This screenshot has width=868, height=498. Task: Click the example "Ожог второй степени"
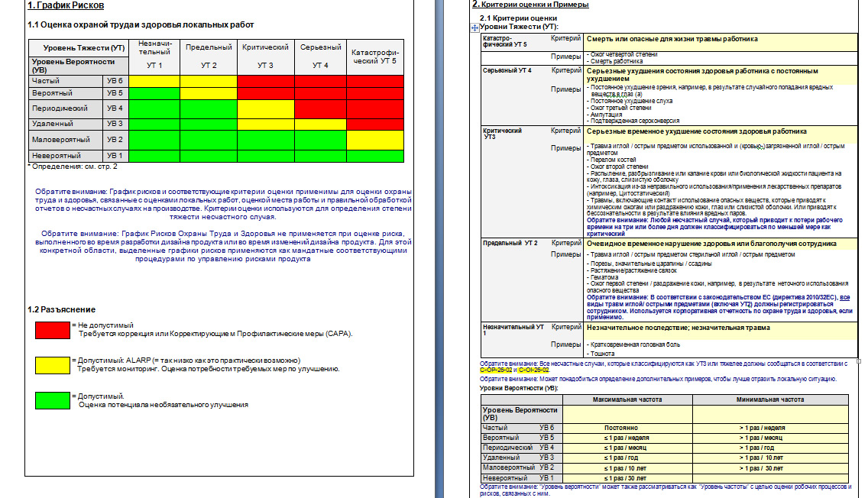coord(619,167)
